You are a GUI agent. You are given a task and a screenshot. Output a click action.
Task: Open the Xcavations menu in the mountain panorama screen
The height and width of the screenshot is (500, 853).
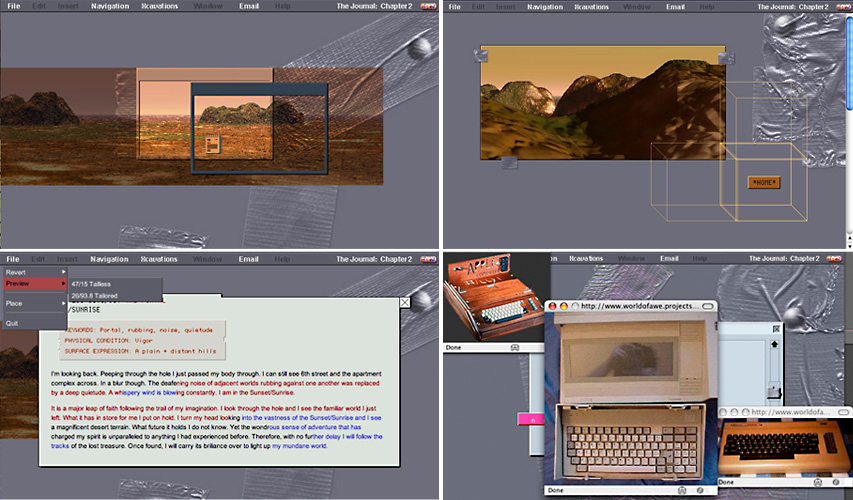tap(591, 7)
